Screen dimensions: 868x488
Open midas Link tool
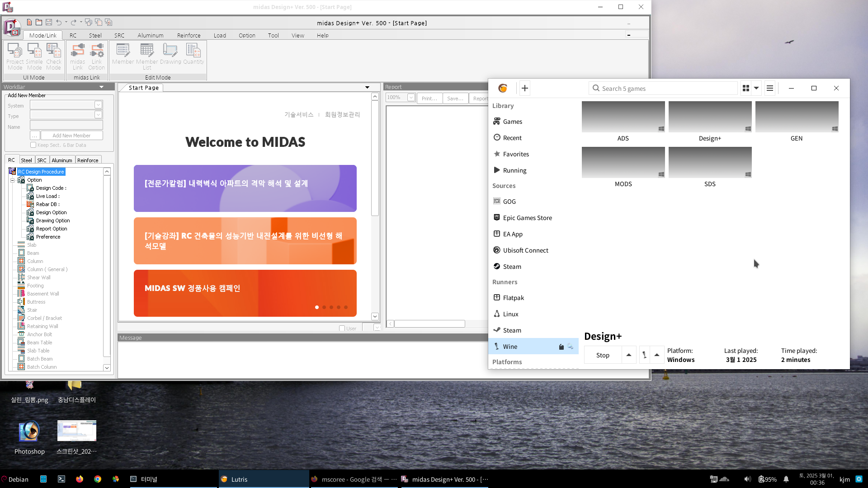[78, 56]
